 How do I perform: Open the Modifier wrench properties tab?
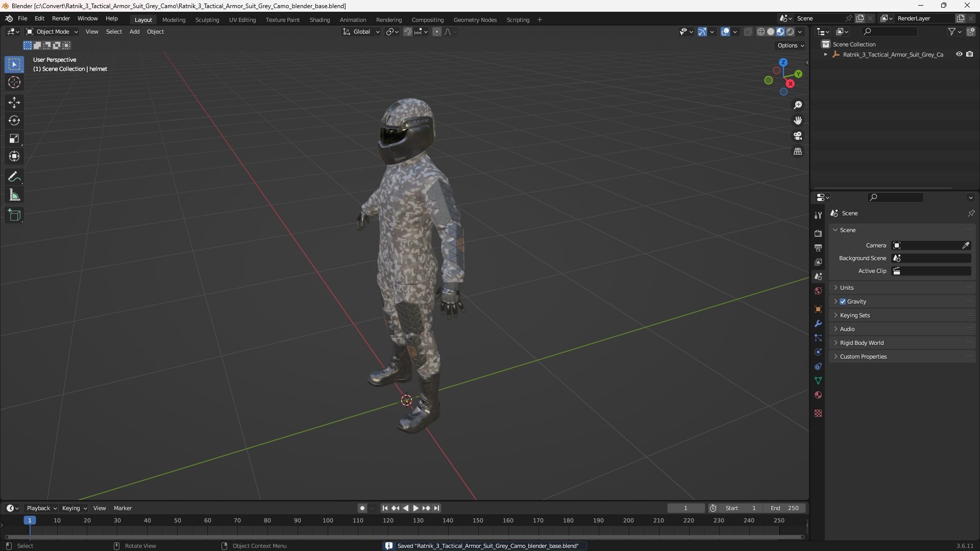(818, 323)
